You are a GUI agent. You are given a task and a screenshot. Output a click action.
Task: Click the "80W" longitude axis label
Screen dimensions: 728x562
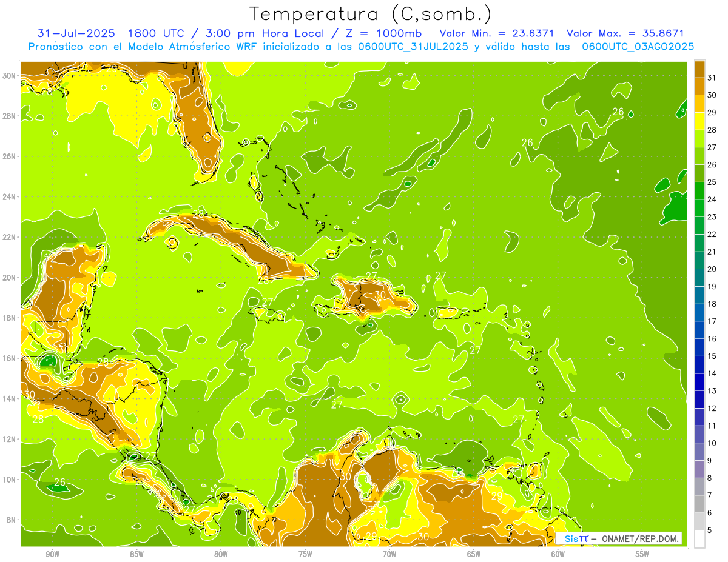[221, 554]
